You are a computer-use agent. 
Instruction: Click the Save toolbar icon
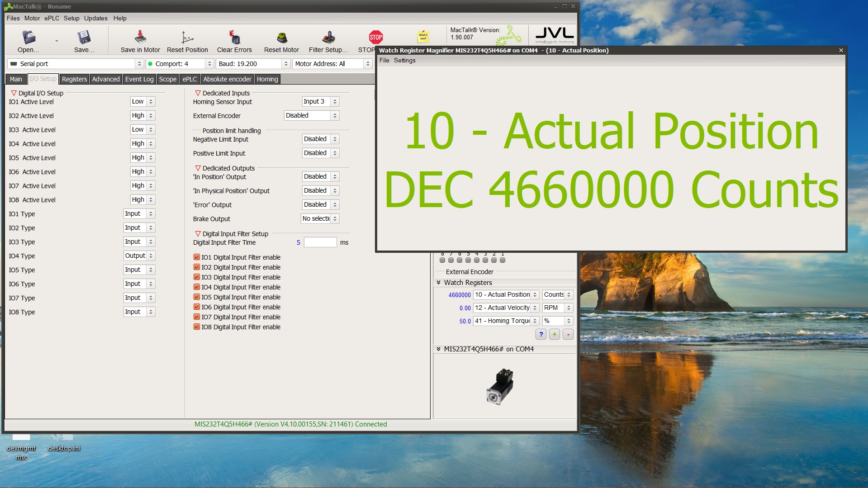point(84,38)
